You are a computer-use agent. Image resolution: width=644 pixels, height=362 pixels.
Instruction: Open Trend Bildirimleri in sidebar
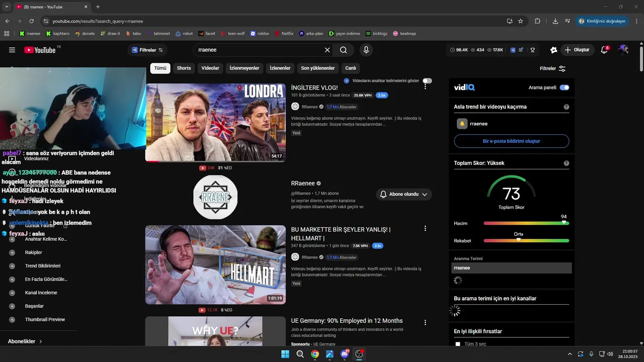coord(43,266)
